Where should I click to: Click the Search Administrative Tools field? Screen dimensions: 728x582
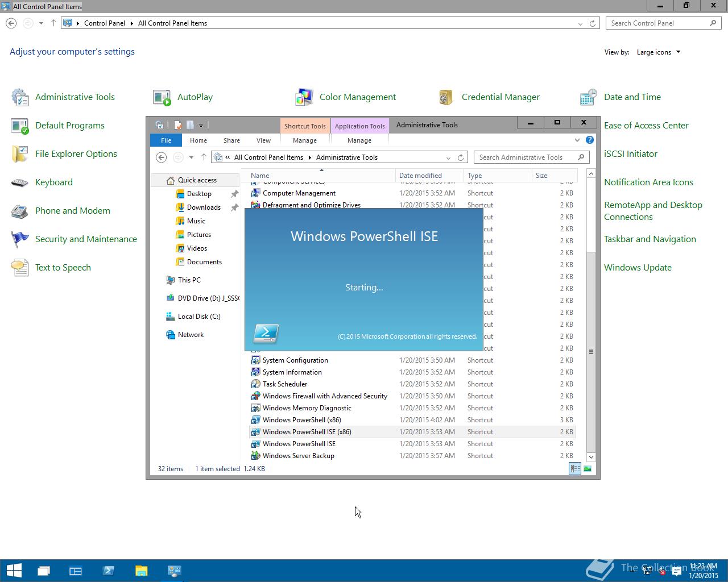click(x=531, y=157)
